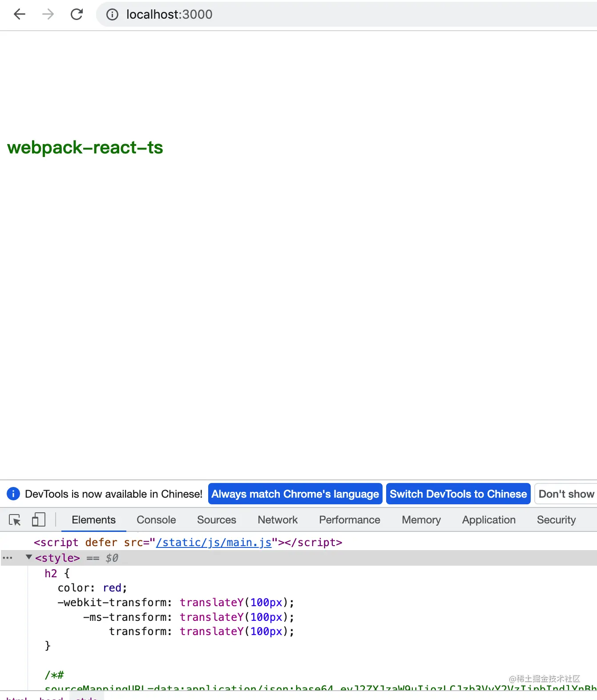The image size is (597, 700).
Task: Switch DevTools to Chinese
Action: tap(458, 494)
